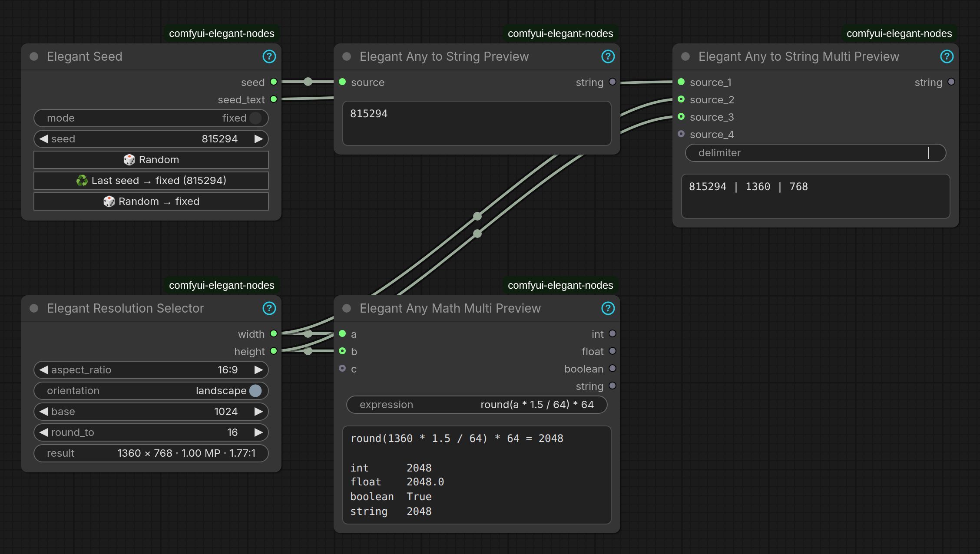Viewport: 980px width, 554px height.
Task: Increase seed value with right arrow
Action: pos(258,139)
